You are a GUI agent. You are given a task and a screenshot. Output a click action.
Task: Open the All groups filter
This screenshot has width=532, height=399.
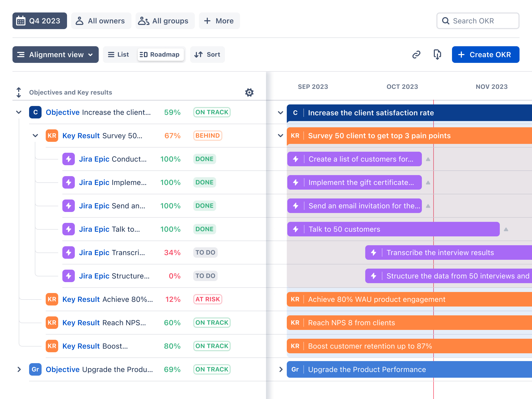coord(165,21)
